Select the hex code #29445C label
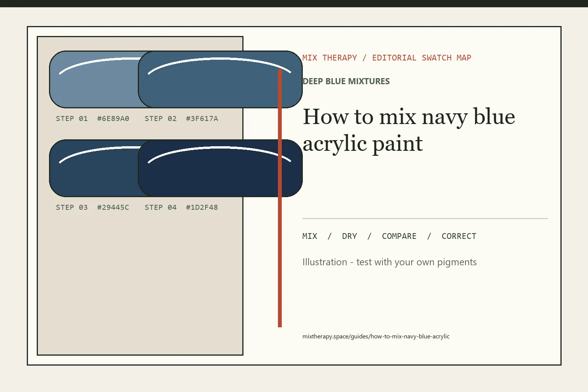The height and width of the screenshot is (392, 588). (x=113, y=207)
